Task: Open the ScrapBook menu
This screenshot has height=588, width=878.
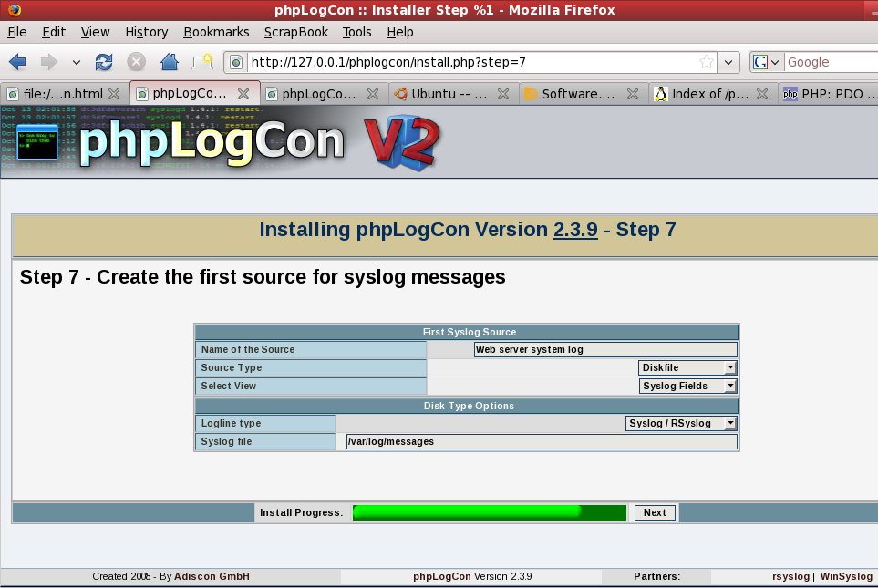Action: 296,33
